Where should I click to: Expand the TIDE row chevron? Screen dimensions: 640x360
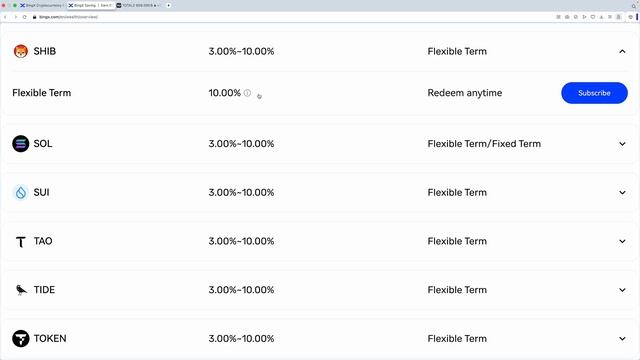coord(622,290)
